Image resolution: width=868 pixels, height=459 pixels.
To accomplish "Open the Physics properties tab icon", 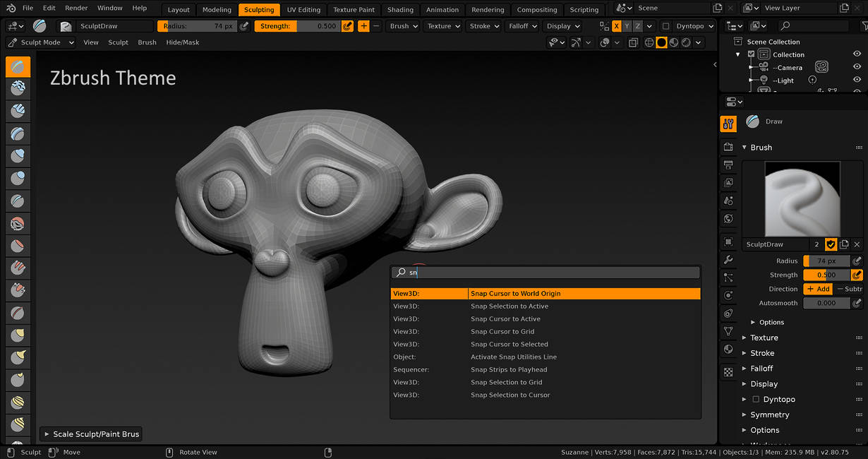I will (728, 295).
